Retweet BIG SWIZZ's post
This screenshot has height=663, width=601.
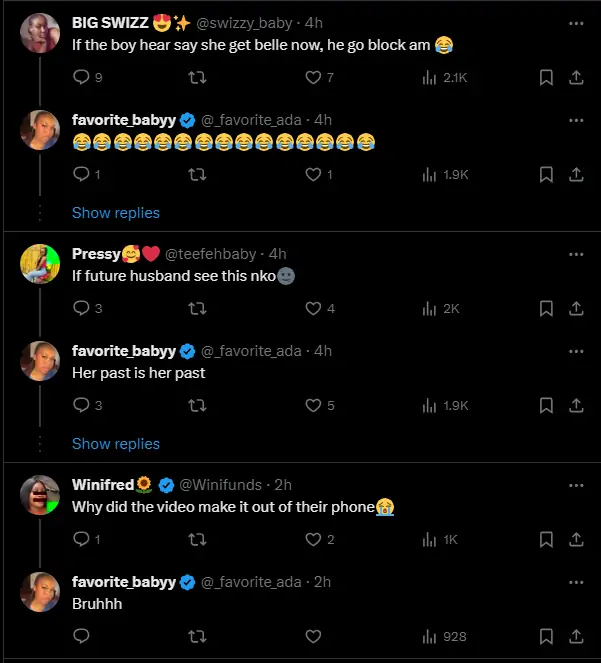[x=198, y=77]
